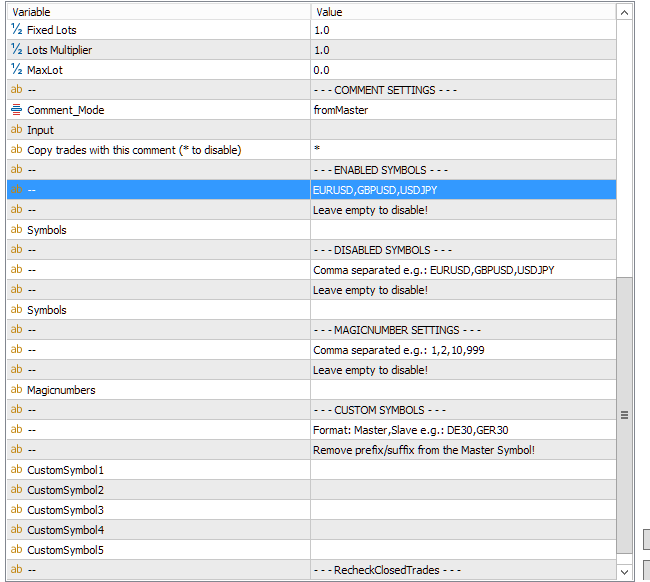Click the Lots Multiplier type icon
This screenshot has width=650, height=582.
pos(16,50)
